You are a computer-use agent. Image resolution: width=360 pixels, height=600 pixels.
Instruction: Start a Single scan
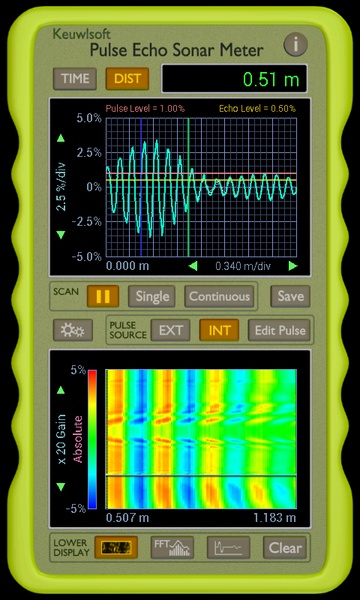click(152, 297)
